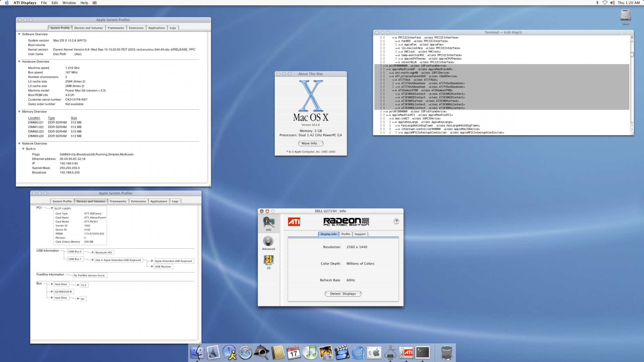The width and height of the screenshot is (644, 362).
Task: Select Display Info tab in ATI window
Action: pyautogui.click(x=328, y=234)
